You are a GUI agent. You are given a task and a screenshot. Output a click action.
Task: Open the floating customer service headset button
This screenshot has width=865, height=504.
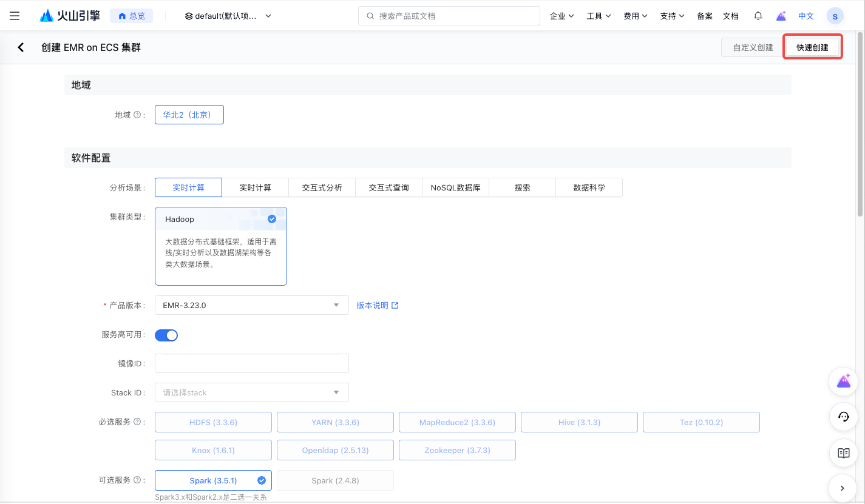point(843,417)
